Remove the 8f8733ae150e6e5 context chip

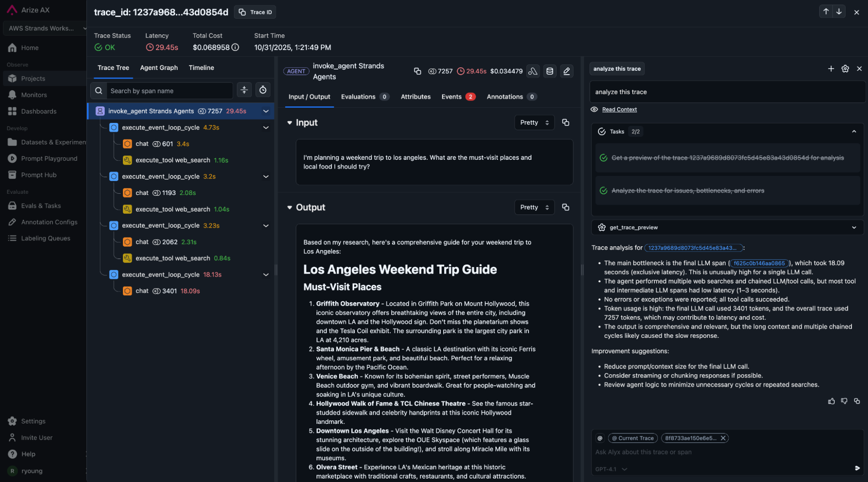723,438
